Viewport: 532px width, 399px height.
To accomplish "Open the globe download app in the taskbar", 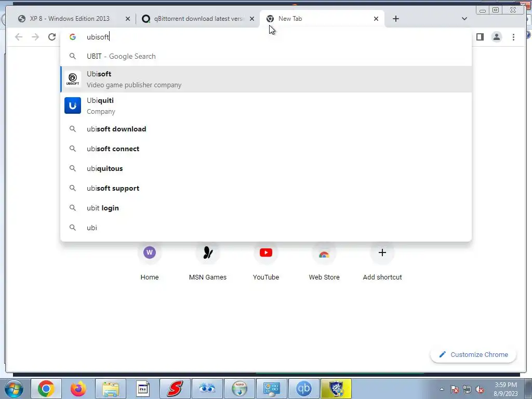I will click(x=240, y=389).
